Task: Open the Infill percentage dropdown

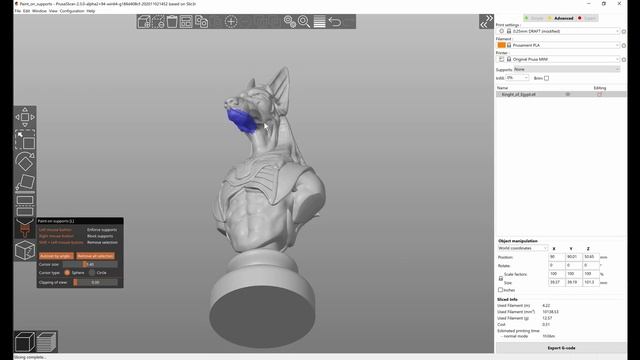Action: (517, 78)
